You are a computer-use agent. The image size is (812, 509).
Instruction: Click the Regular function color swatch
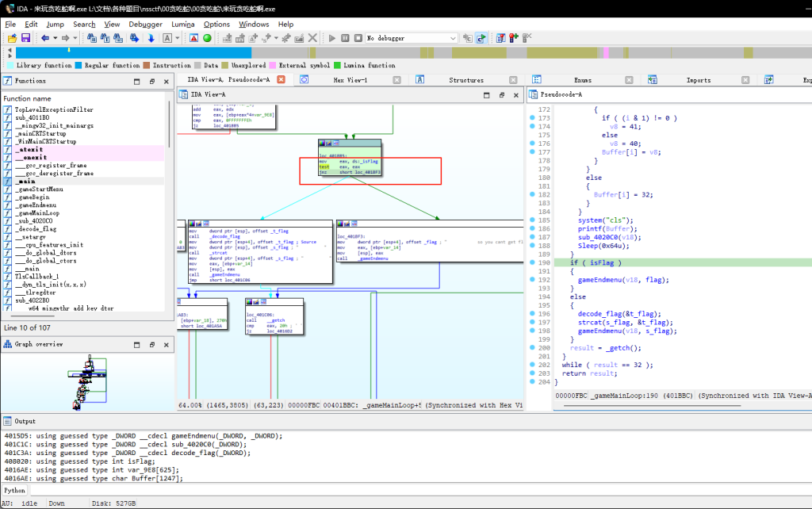pos(79,65)
